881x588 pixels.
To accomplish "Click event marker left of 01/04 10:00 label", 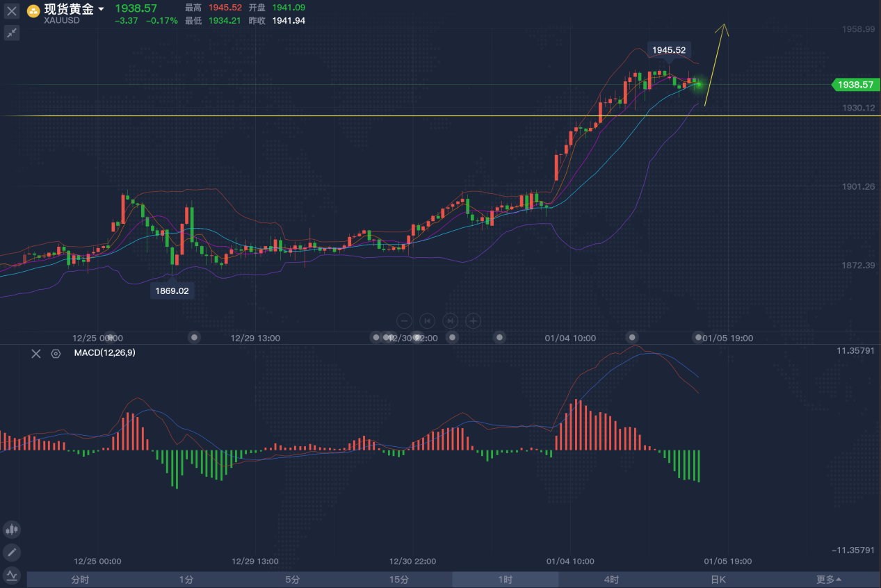I will [x=499, y=337].
